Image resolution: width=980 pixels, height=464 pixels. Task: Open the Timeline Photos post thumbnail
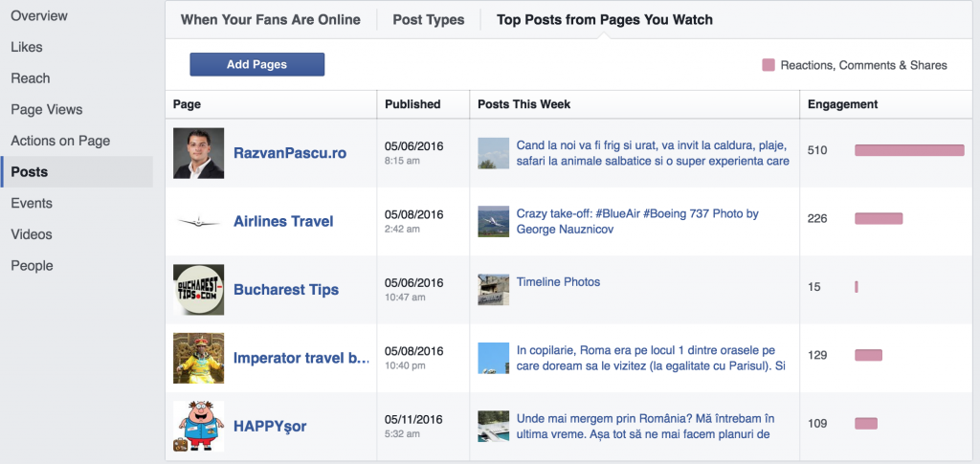[x=493, y=290]
